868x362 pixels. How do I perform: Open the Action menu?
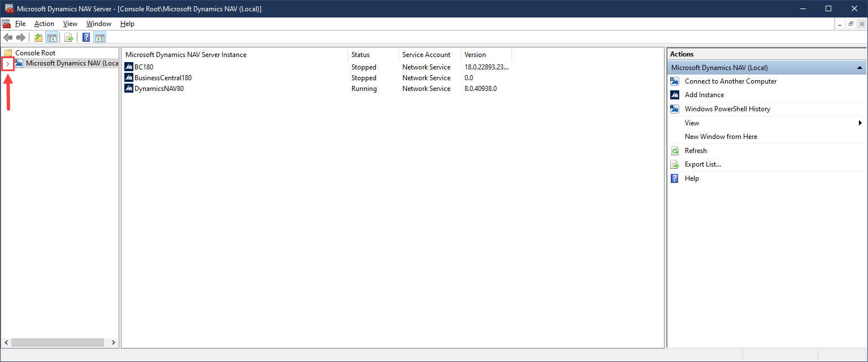point(44,24)
